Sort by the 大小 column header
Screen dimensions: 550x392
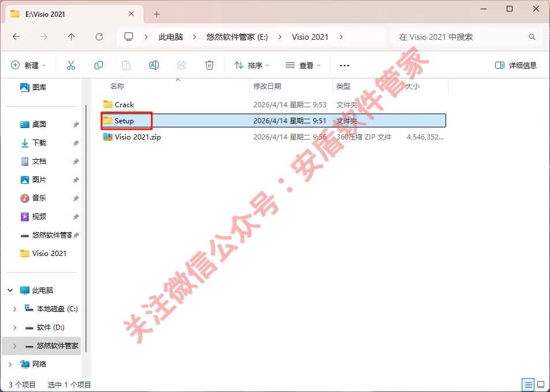tap(413, 86)
